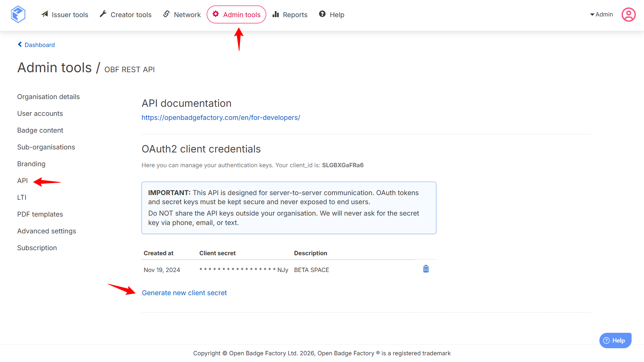
Task: Click the Admin tools gear icon
Action: point(216,14)
